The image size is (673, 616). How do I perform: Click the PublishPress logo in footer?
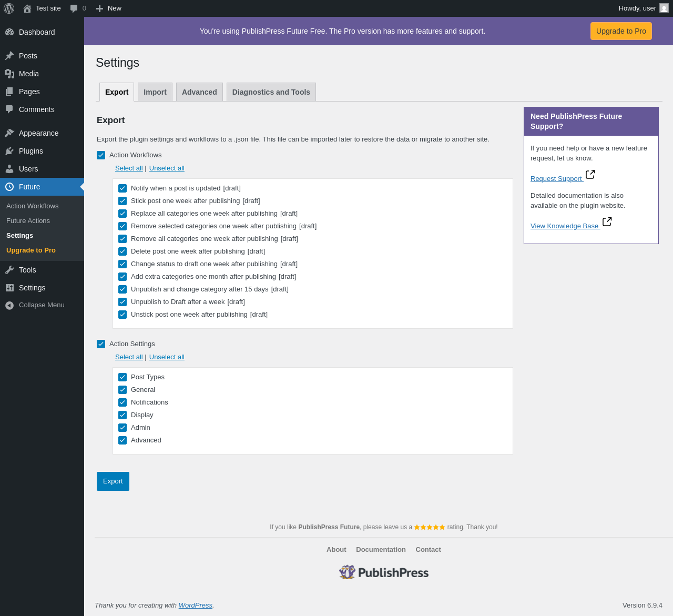coord(384,572)
